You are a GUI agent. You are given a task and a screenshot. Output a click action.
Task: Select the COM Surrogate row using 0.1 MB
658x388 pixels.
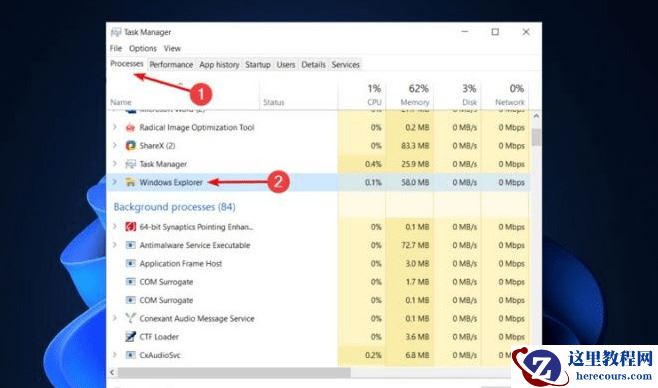tap(318, 300)
